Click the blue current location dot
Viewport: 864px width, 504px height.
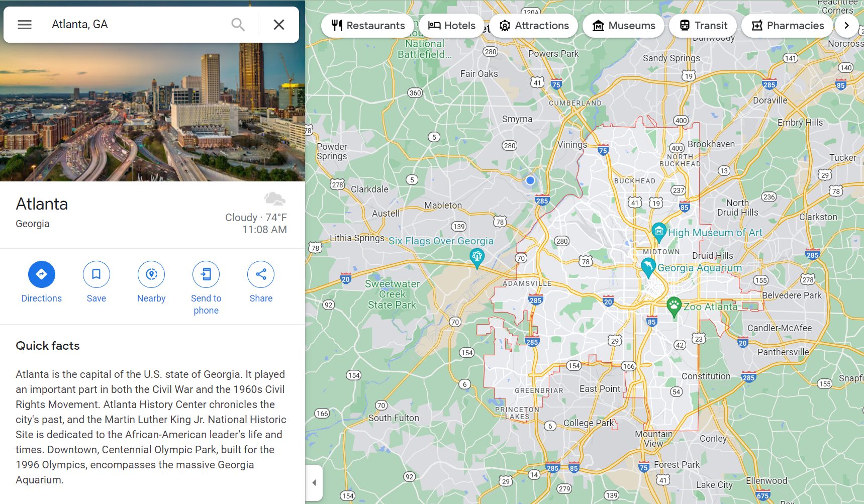530,180
